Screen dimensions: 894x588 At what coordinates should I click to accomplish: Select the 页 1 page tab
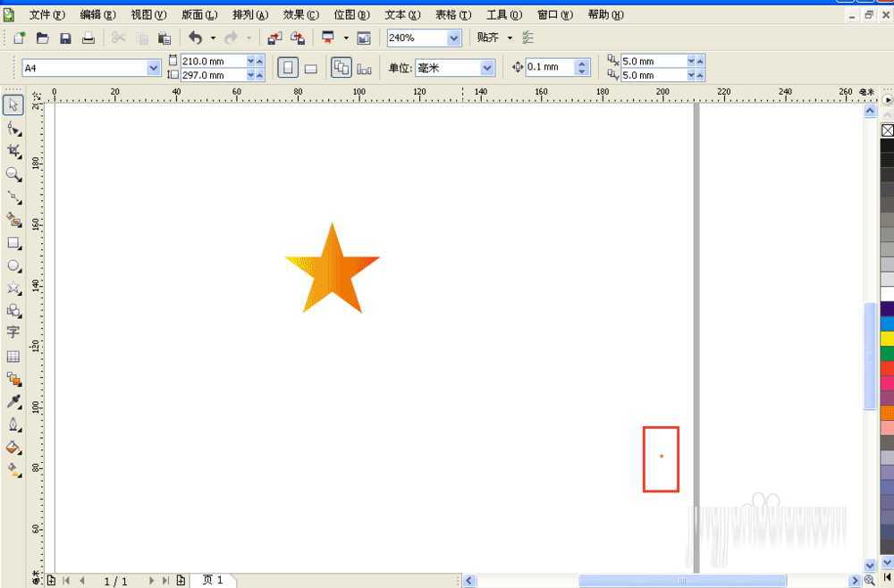[213, 581]
